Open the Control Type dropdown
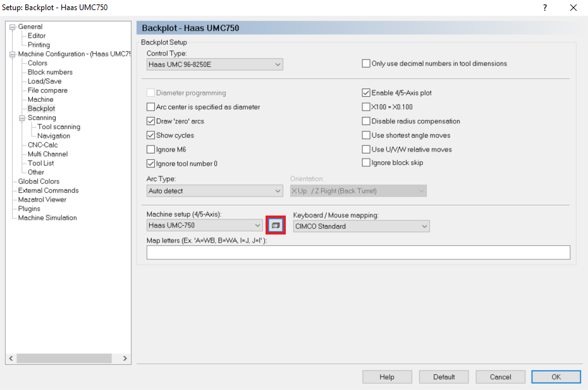Image resolution: width=588 pixels, height=390 pixels. [x=277, y=64]
